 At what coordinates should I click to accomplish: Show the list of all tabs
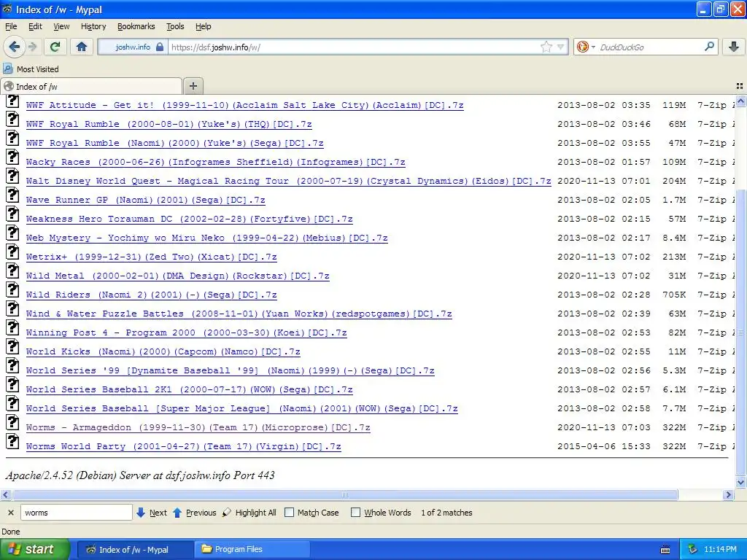tap(740, 86)
